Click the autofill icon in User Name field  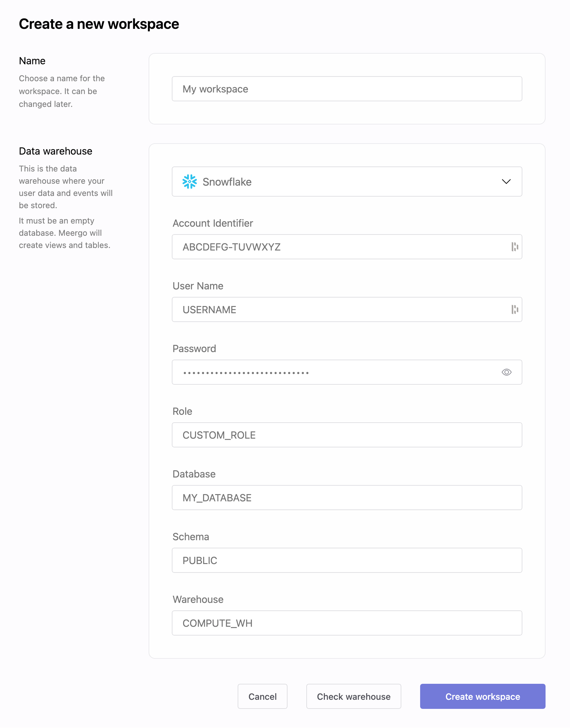515,310
